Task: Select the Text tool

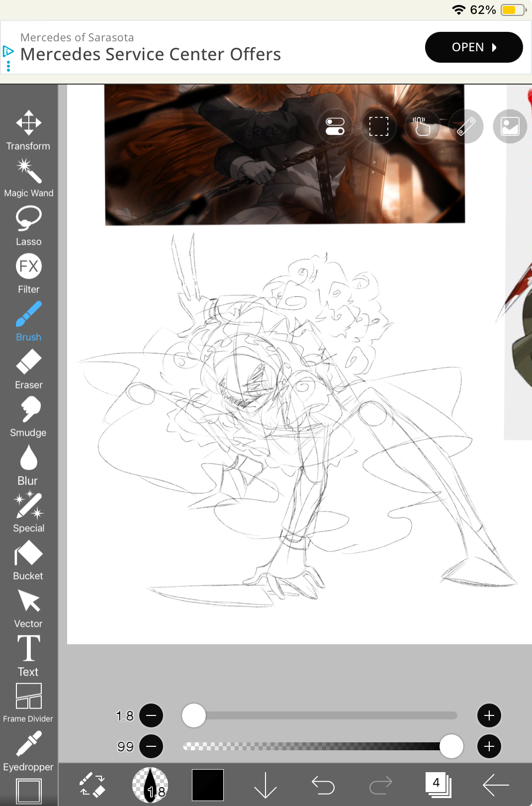Action: pyautogui.click(x=28, y=655)
